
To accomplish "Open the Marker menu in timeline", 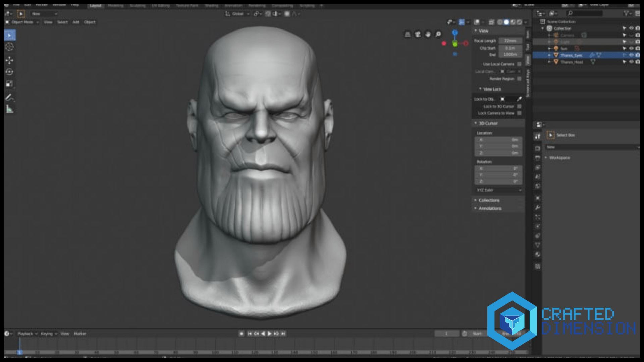I will click(80, 334).
